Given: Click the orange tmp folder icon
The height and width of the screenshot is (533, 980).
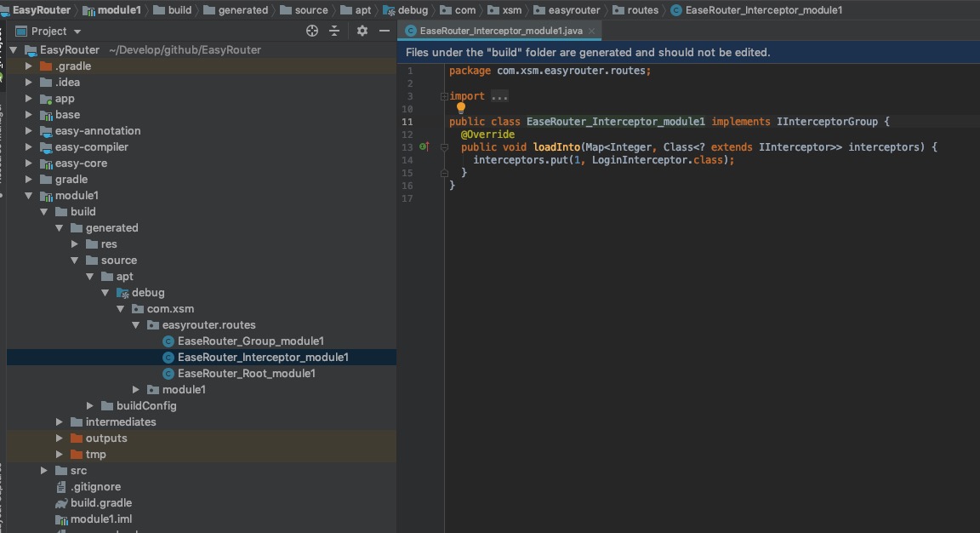Looking at the screenshot, I should click(77, 454).
